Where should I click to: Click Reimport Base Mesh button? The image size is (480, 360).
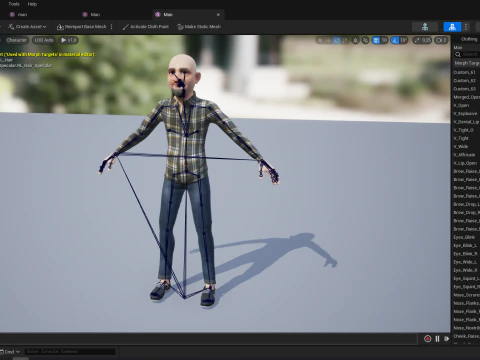pyautogui.click(x=81, y=27)
